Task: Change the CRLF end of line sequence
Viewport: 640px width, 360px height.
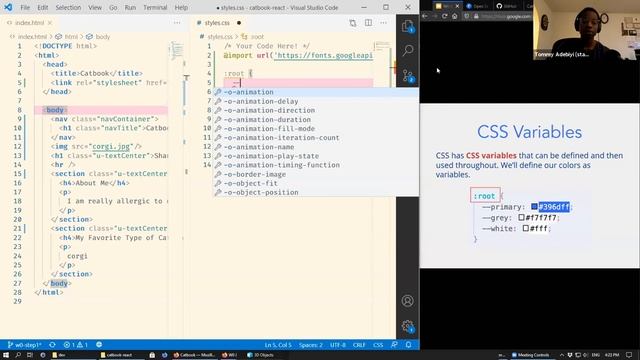Action: pos(359,345)
